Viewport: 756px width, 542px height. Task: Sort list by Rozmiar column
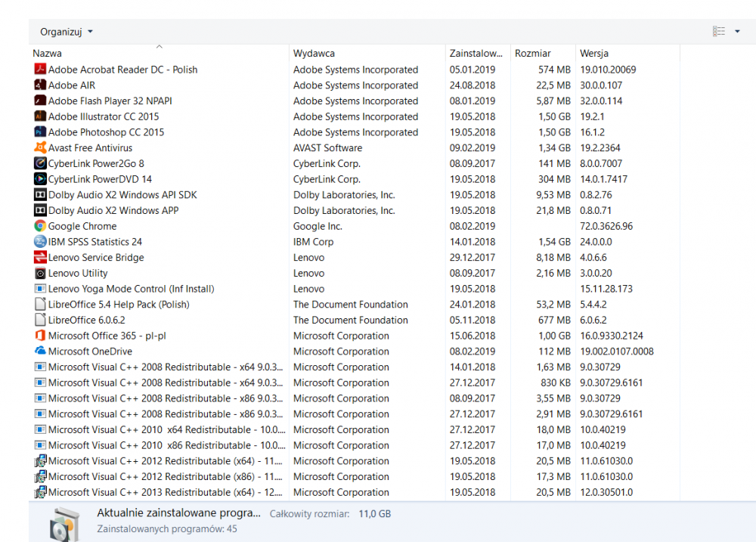click(x=533, y=54)
